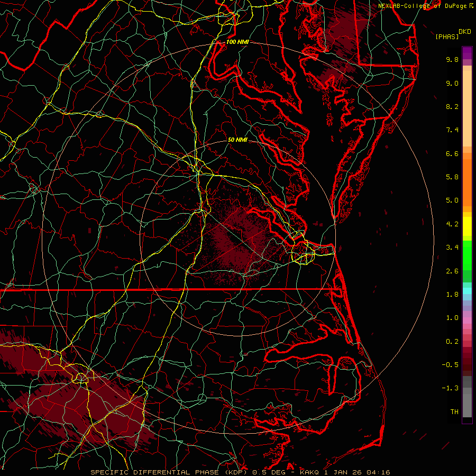Click the -0.5 color scale value
476x476 pixels.
click(x=450, y=365)
